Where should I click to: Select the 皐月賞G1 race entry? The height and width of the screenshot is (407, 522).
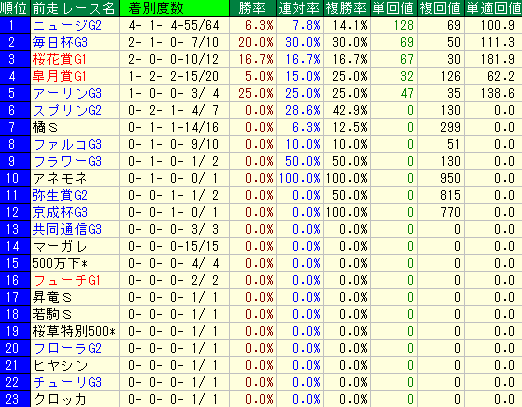coord(59,76)
